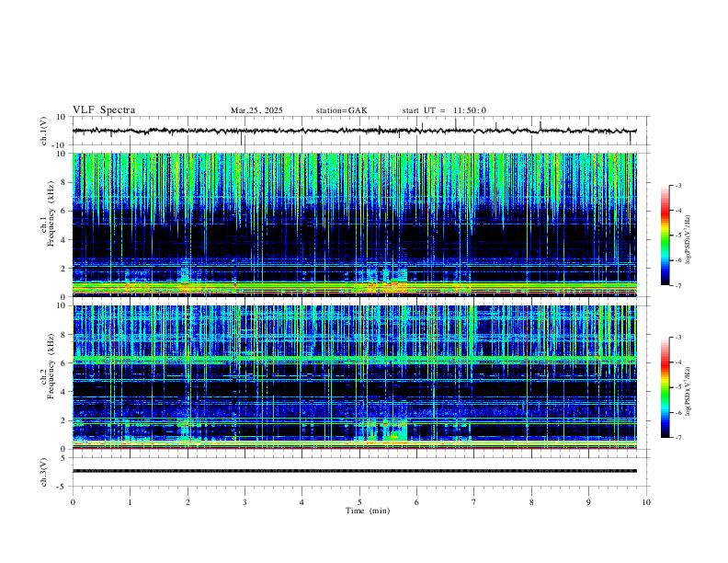Click time axis tick label "7"
The width and height of the screenshot is (728, 563).
tap(474, 502)
